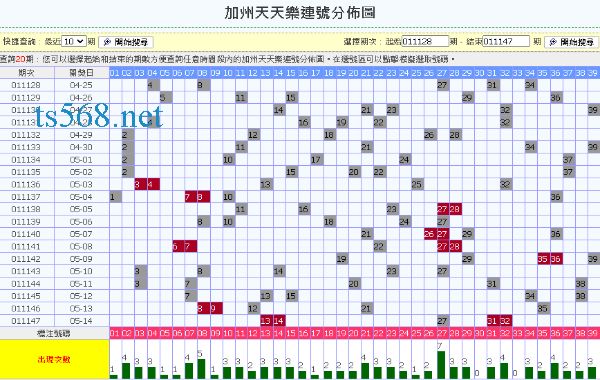Select the 開獎日 column header
The width and height of the screenshot is (600, 380).
pyautogui.click(x=82, y=73)
